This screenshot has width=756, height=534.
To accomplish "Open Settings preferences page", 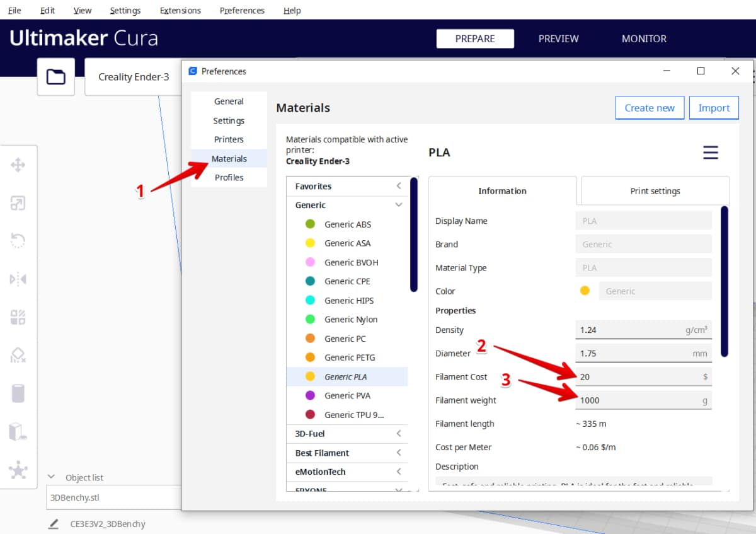I will 229,120.
